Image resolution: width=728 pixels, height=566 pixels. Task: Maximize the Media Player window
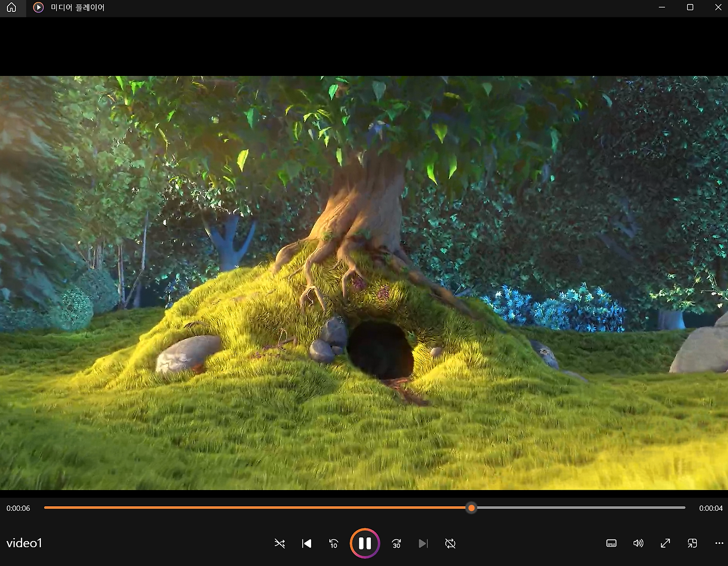point(690,7)
